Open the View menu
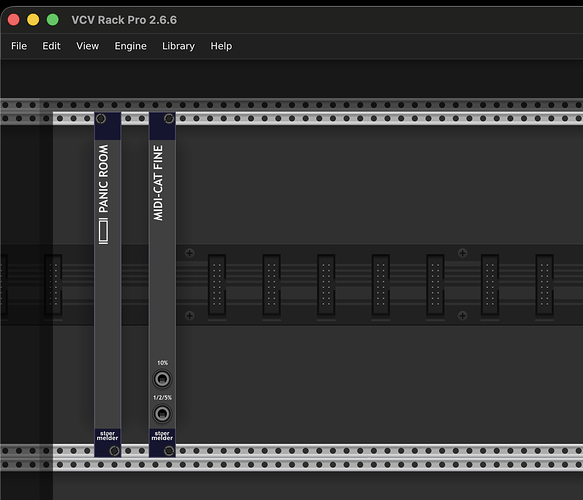The height and width of the screenshot is (500, 583). [x=87, y=46]
